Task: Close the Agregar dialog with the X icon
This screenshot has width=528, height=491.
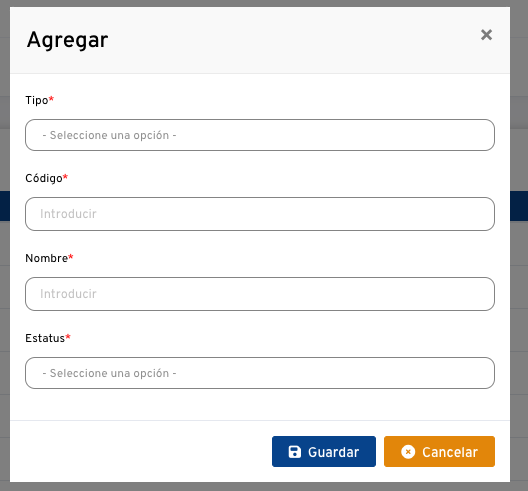Action: pyautogui.click(x=486, y=35)
